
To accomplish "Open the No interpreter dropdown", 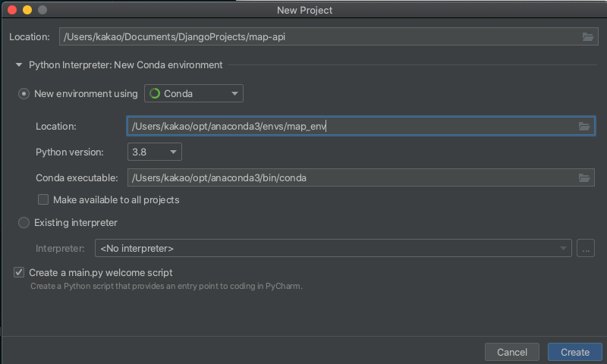I will click(x=333, y=248).
